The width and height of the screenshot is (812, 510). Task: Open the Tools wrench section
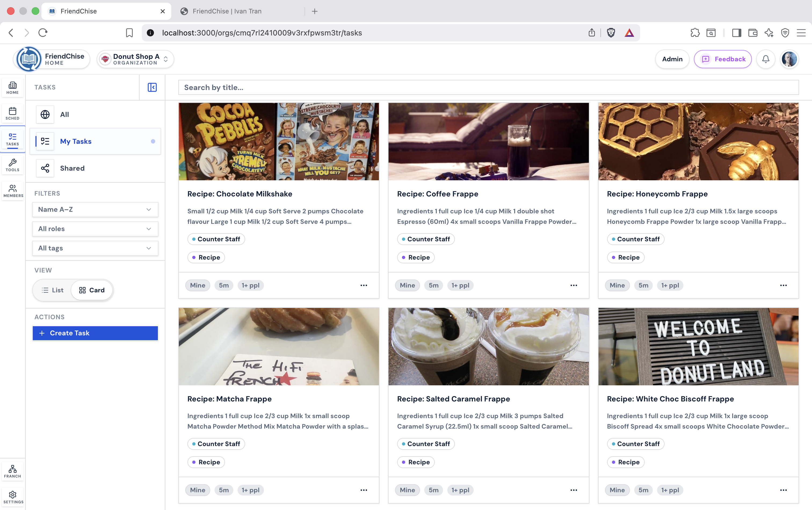tap(12, 165)
